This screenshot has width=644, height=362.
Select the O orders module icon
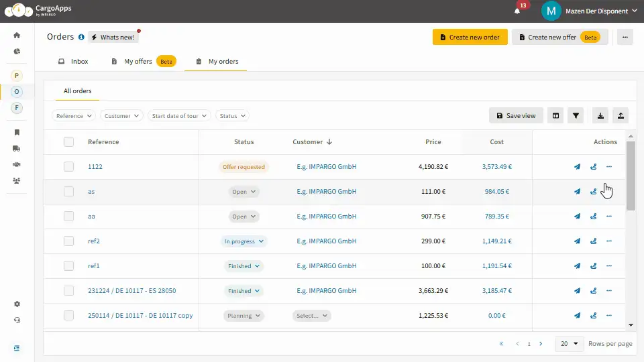(x=16, y=92)
